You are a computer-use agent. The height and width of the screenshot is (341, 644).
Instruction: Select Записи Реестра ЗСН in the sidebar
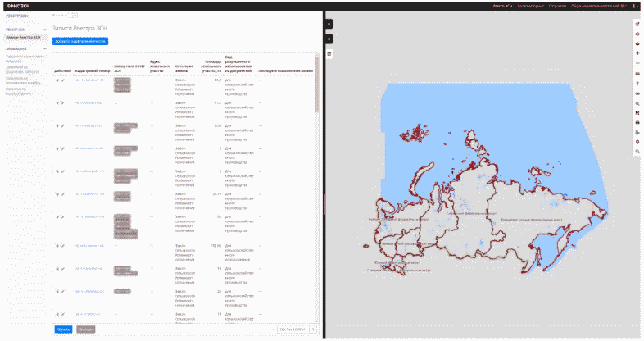(x=23, y=38)
